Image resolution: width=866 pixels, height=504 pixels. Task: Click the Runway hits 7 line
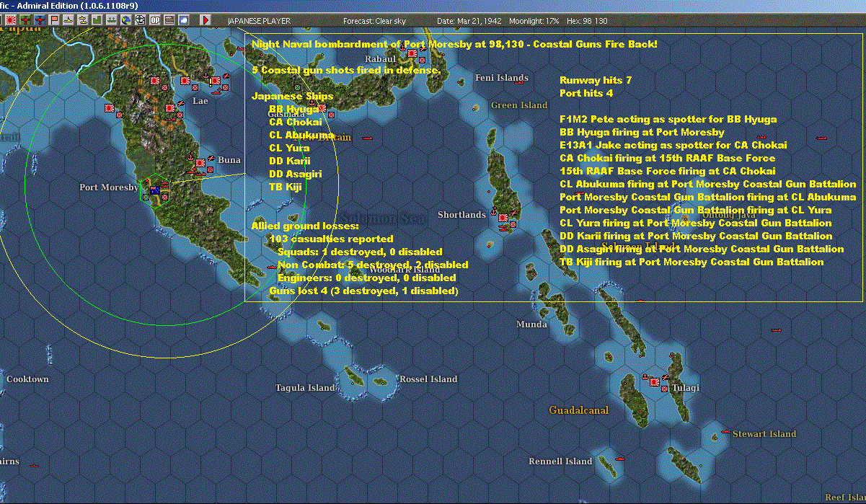tap(596, 81)
